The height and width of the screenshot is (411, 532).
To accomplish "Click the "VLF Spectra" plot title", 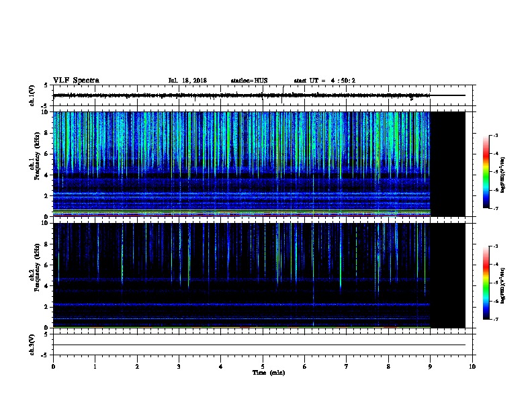I will 76,81.
